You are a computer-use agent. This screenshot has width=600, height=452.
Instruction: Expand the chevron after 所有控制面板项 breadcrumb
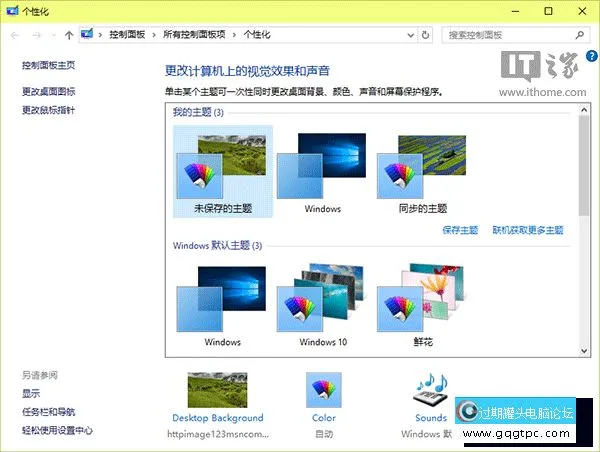pos(234,35)
